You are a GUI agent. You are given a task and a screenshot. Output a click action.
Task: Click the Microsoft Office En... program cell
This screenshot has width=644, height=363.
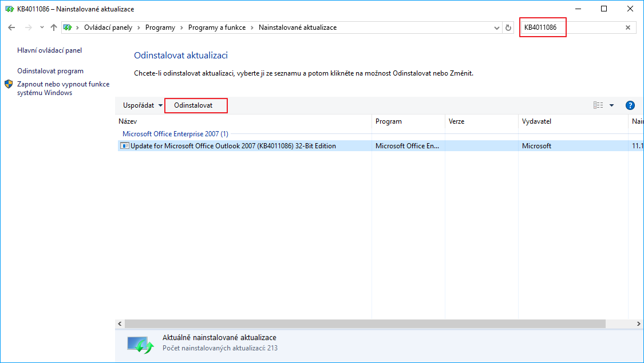[x=407, y=146]
